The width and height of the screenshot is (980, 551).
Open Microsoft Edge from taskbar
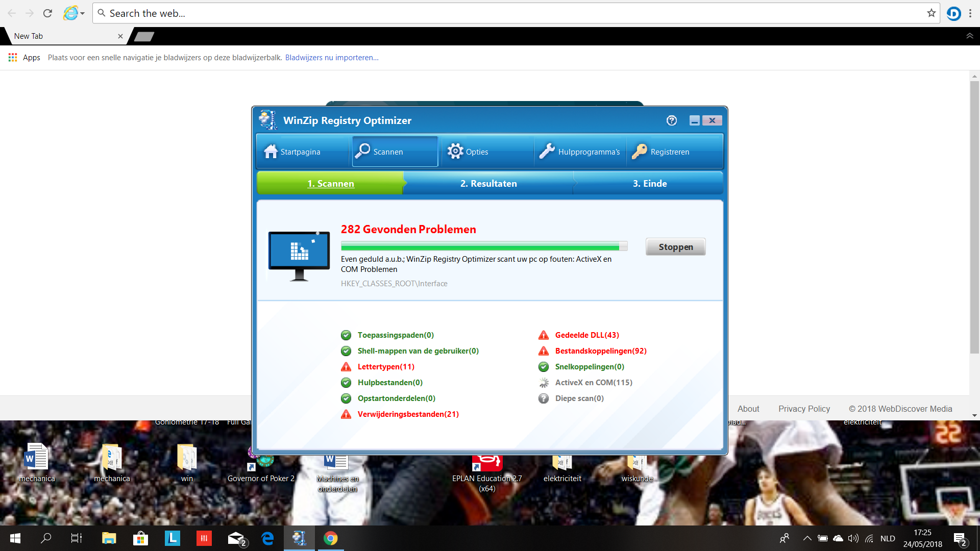coord(267,538)
